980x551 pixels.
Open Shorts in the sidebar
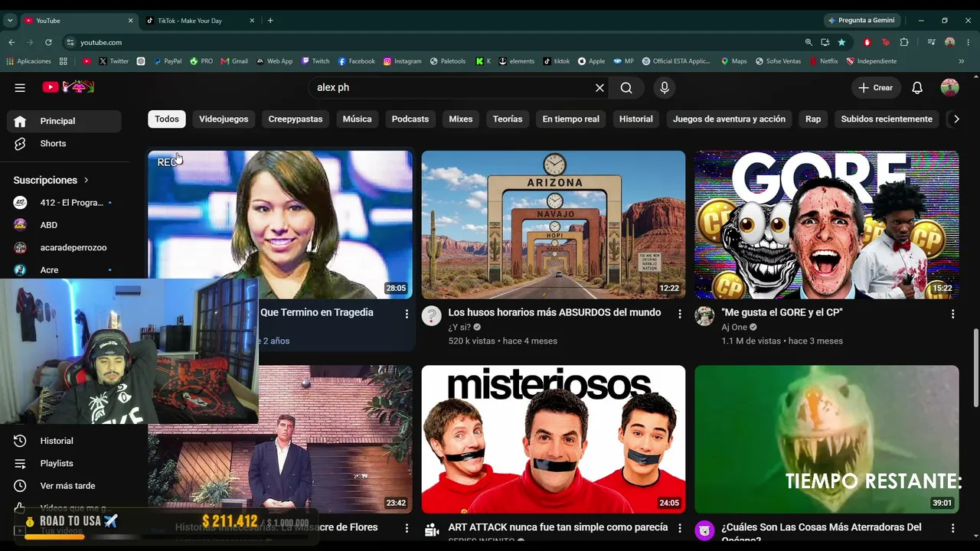tap(64, 144)
